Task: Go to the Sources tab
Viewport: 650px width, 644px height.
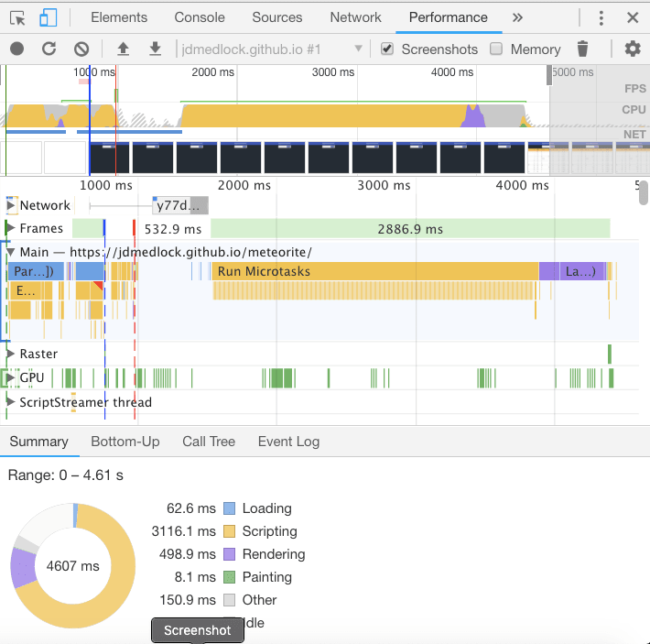Action: click(x=276, y=17)
